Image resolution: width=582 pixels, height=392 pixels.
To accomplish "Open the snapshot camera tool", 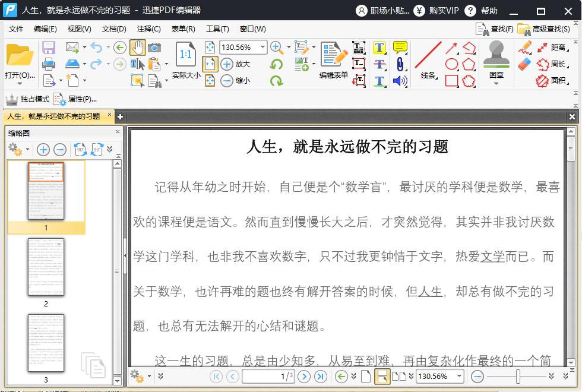I will coord(155,47).
